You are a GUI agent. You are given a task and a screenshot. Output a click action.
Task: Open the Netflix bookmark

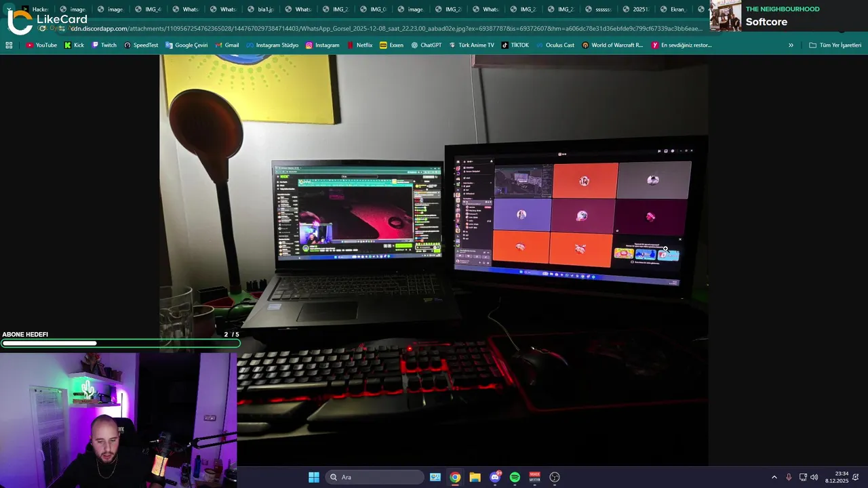pyautogui.click(x=359, y=45)
